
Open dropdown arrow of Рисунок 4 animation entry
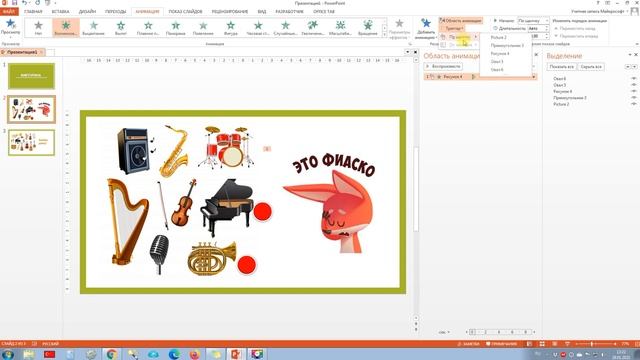533,77
